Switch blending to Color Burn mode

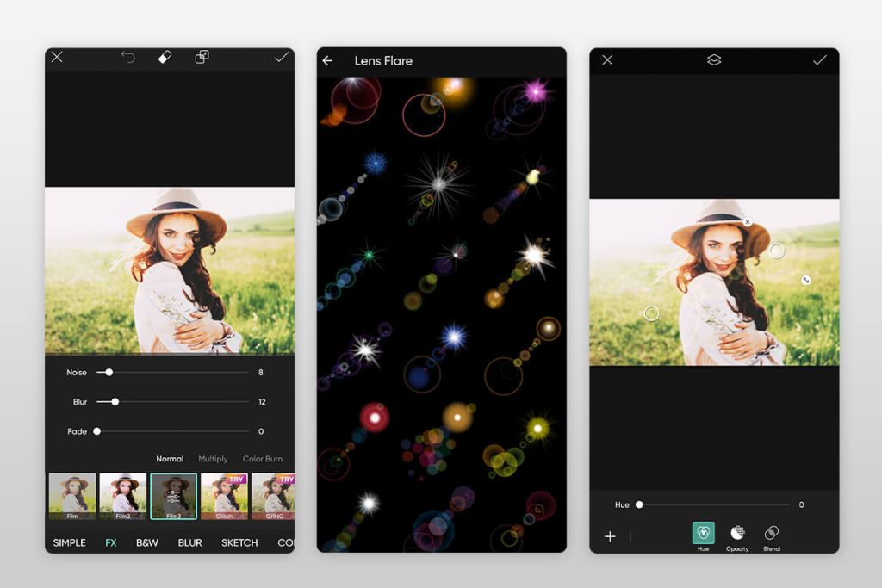coord(263,459)
